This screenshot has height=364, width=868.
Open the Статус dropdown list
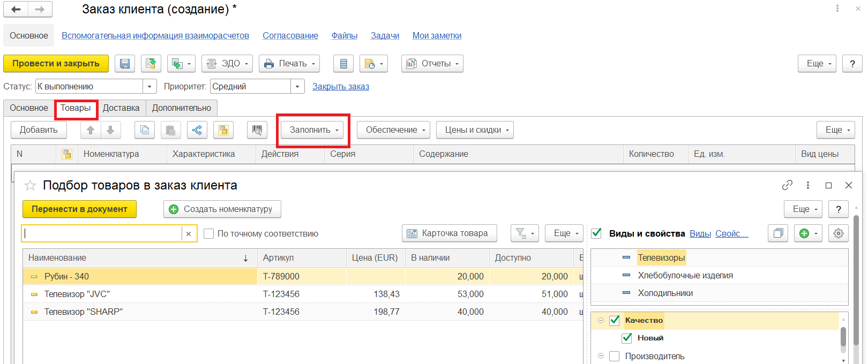[149, 87]
